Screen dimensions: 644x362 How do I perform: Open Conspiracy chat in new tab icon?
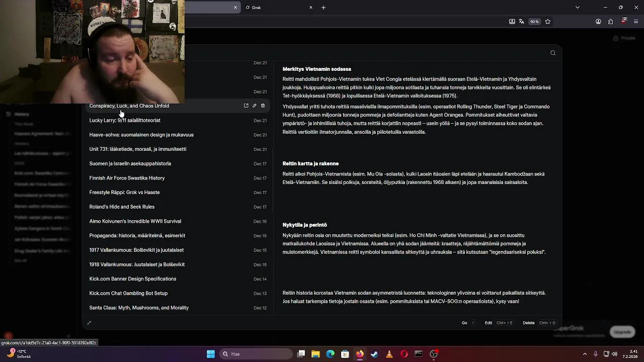[x=246, y=106]
